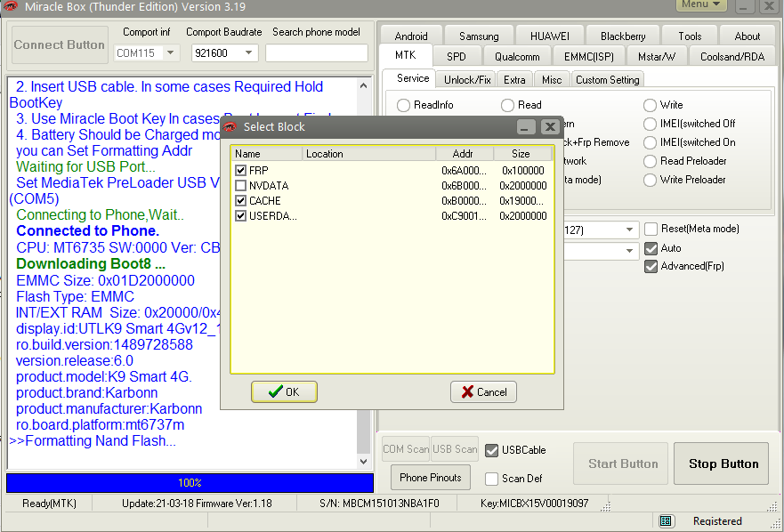Minimize the Select Block dialog
Screen dimensions: 784x532
click(526, 127)
